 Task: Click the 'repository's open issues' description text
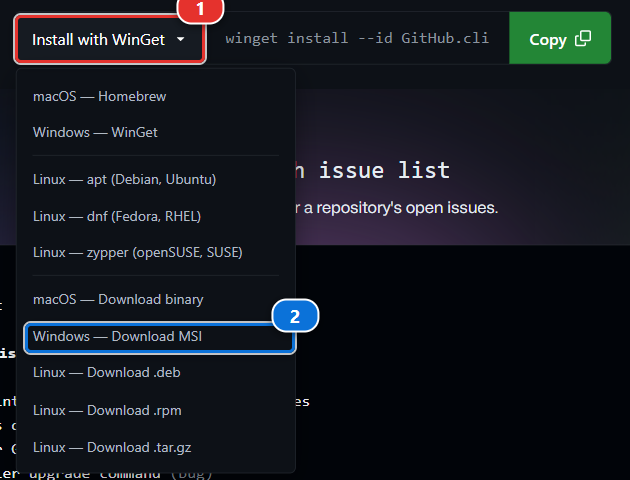pos(407,208)
